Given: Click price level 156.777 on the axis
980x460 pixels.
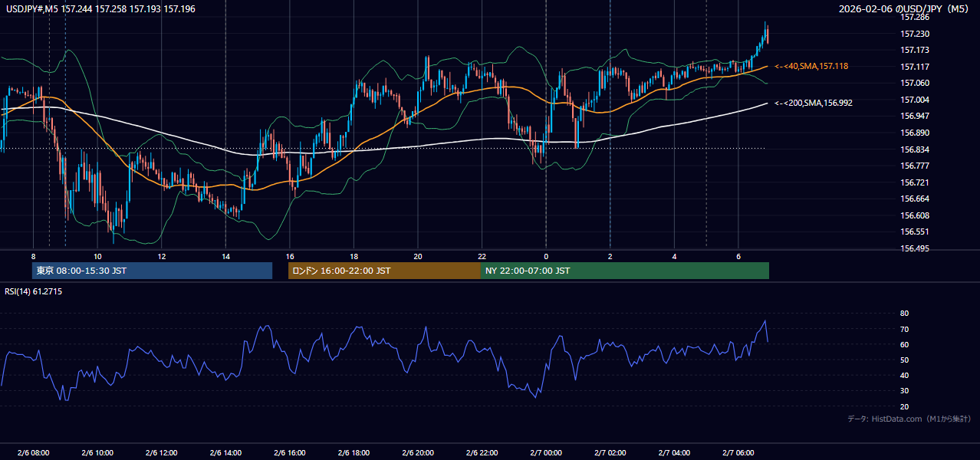Looking at the screenshot, I should (915, 166).
